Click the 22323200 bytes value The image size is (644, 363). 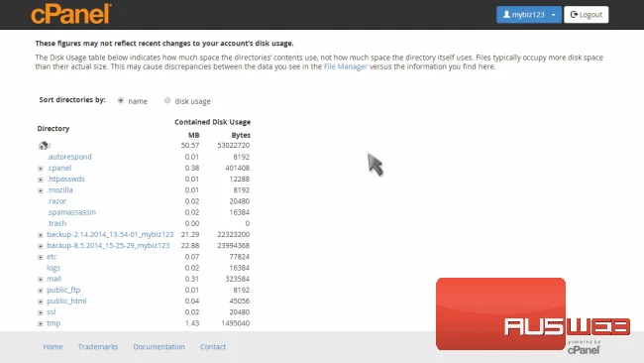click(233, 234)
